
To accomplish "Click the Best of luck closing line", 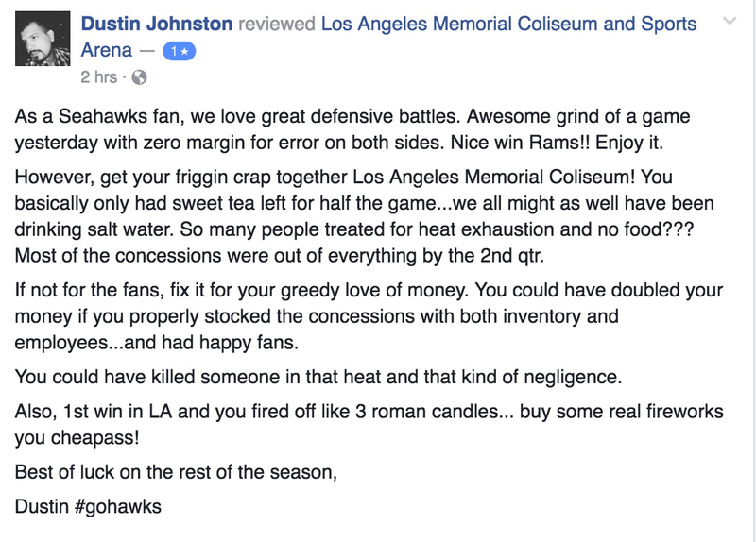I will pos(176,472).
